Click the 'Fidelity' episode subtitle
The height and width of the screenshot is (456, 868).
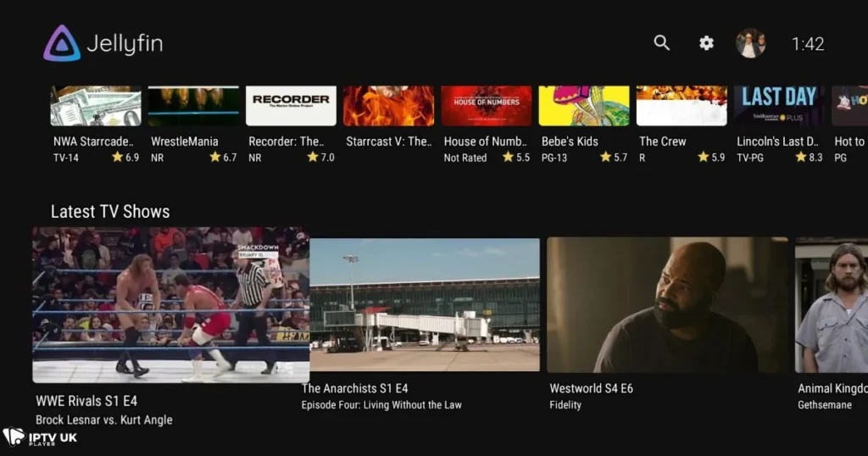click(565, 405)
